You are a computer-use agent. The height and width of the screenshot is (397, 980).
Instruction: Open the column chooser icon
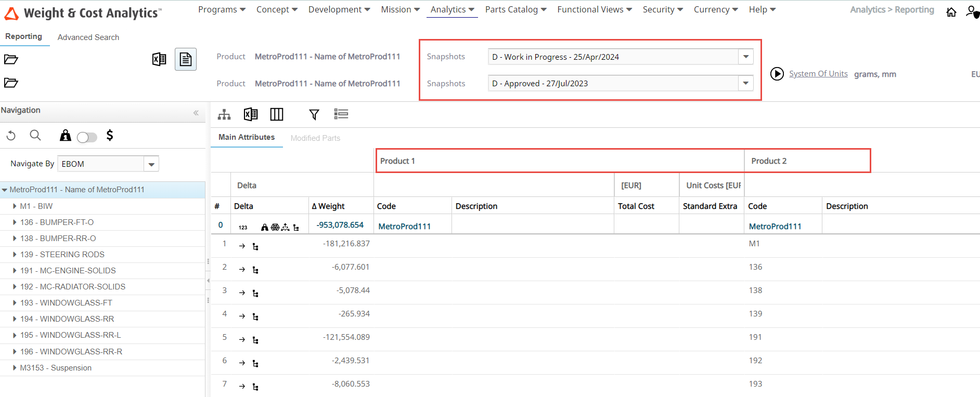277,114
